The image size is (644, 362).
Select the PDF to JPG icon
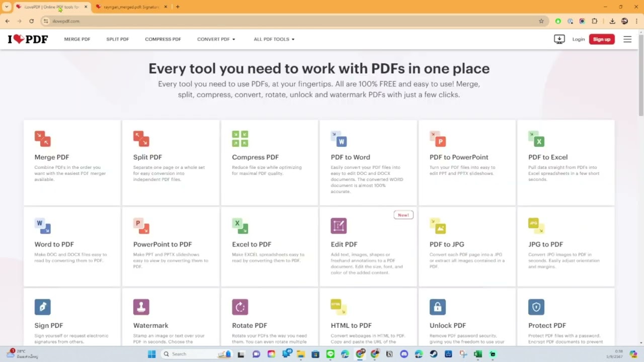click(438, 226)
